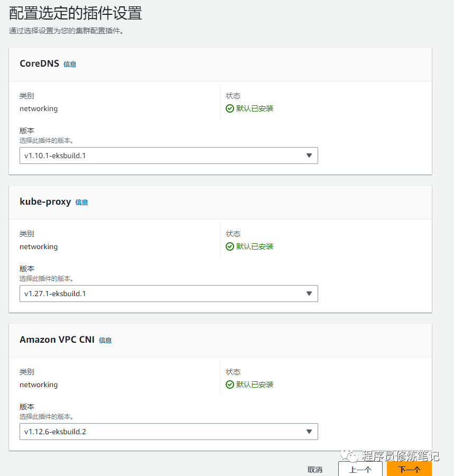The width and height of the screenshot is (454, 476).
Task: Click the 配置选定的插件设置 page heading
Action: (x=76, y=13)
